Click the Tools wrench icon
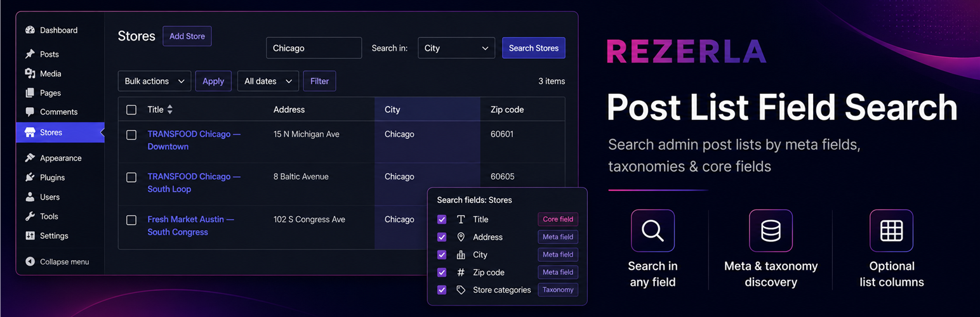Image resolution: width=980 pixels, height=317 pixels. [x=30, y=216]
